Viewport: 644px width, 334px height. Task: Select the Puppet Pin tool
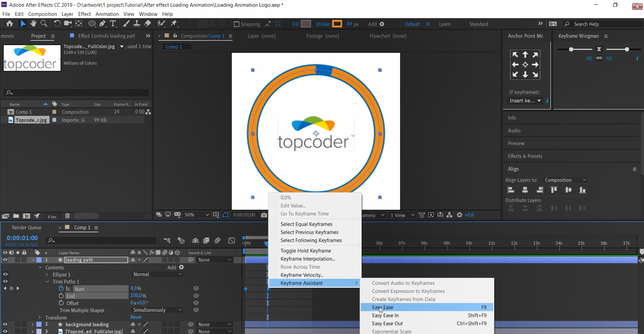(174, 24)
